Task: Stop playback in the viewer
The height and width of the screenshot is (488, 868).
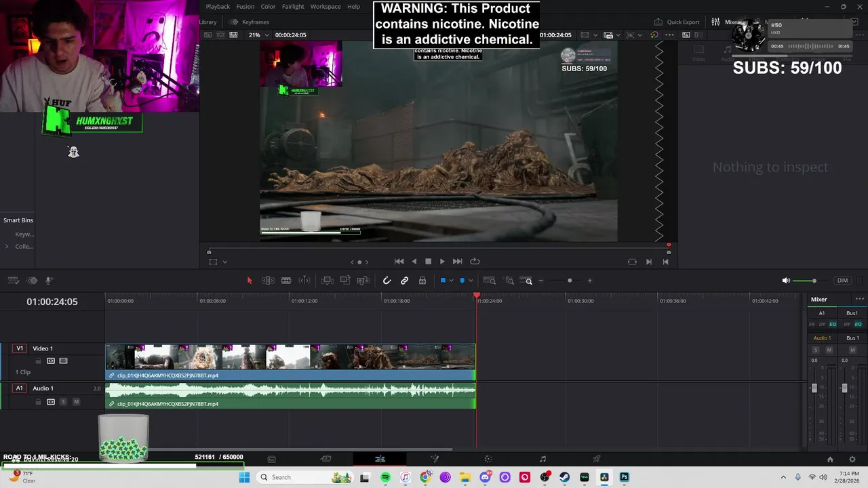Action: pos(428,262)
